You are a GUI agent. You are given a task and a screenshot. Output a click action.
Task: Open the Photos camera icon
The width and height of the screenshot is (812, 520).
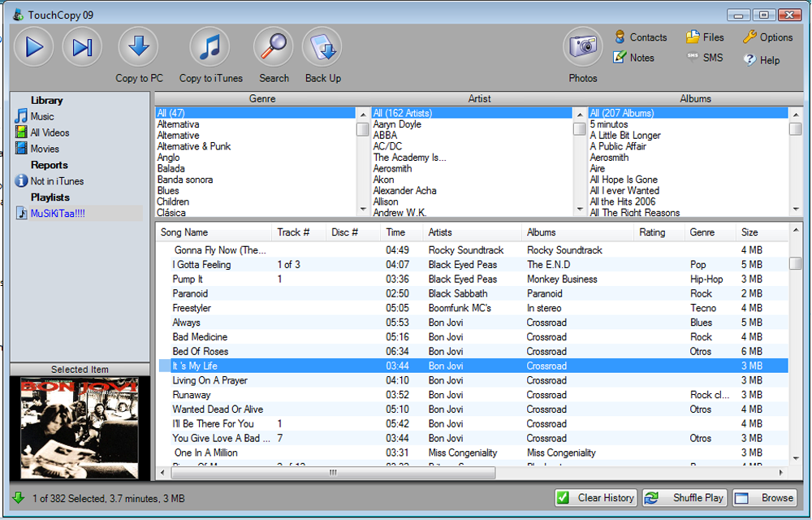(x=582, y=47)
